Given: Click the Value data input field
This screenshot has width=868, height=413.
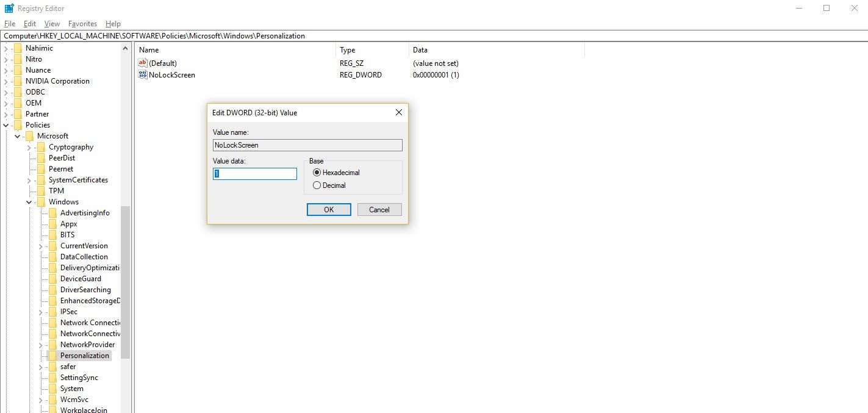Looking at the screenshot, I should 254,174.
